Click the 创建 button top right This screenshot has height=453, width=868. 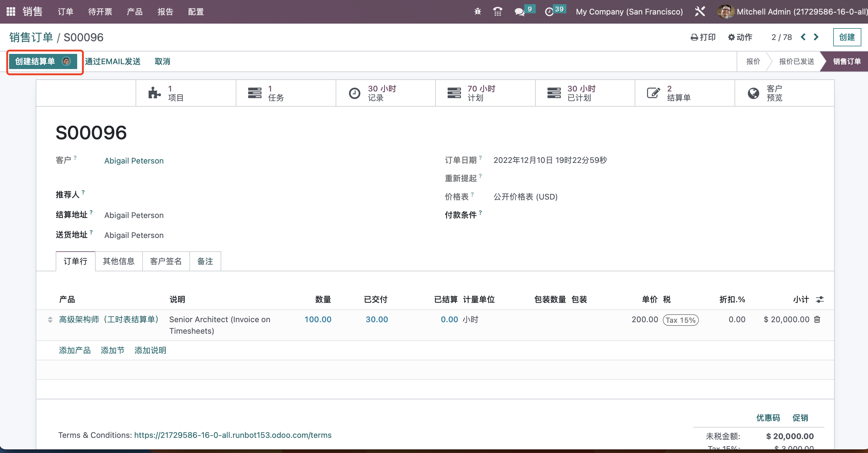847,37
